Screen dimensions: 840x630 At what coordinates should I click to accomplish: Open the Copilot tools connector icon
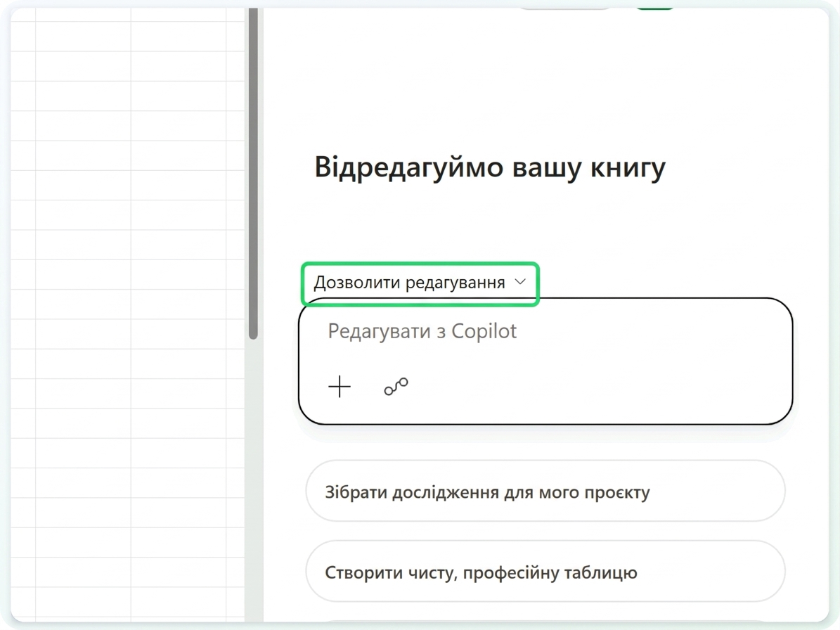coord(396,386)
